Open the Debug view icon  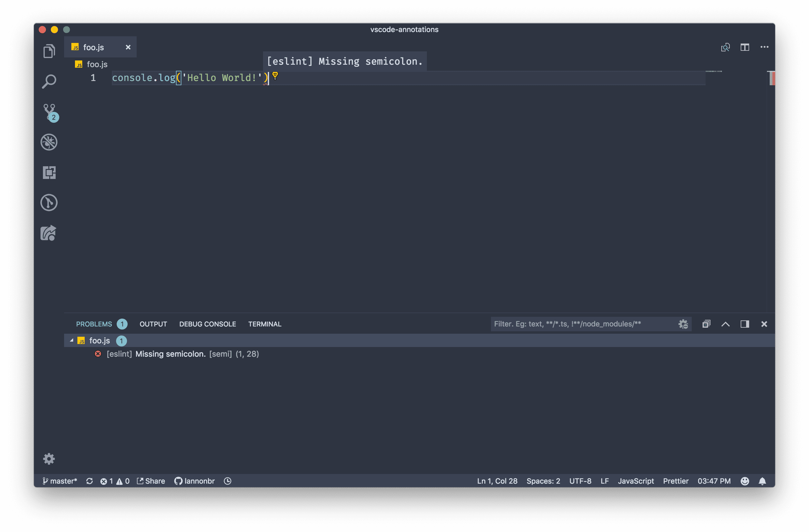(49, 142)
